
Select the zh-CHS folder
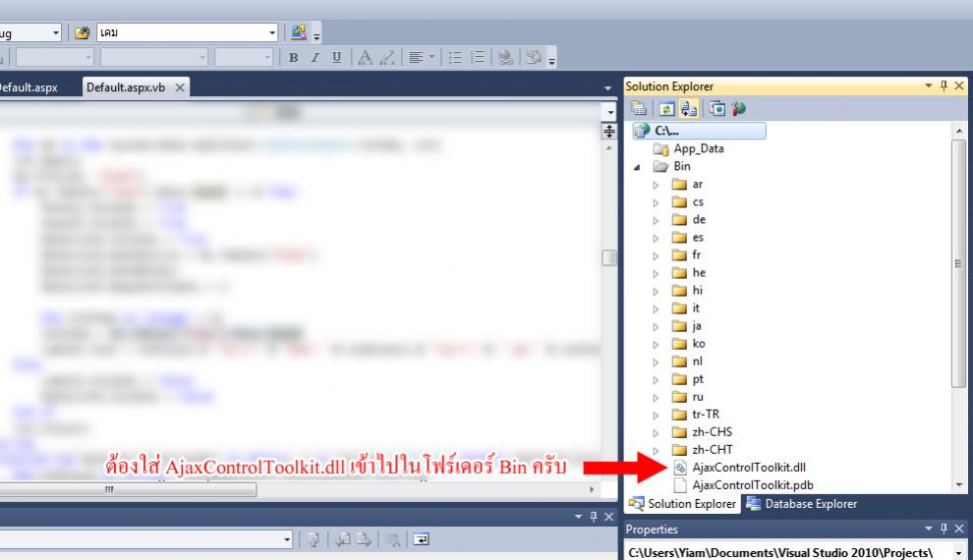tap(713, 432)
